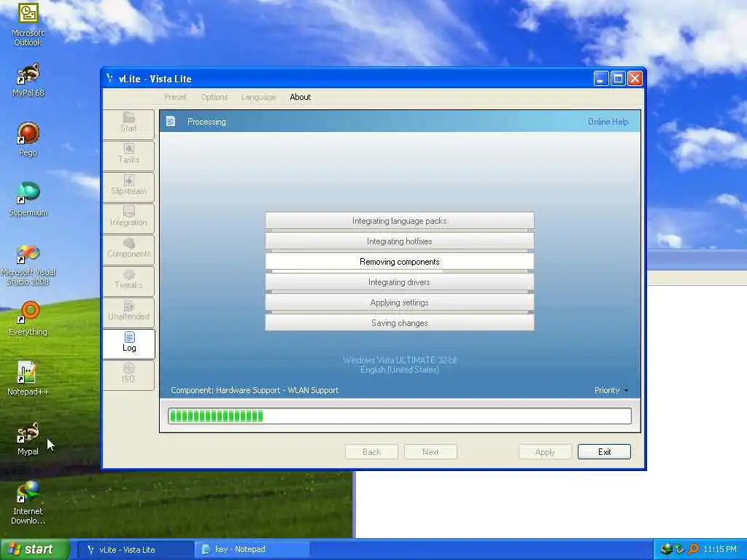Switch to vLite - Vista Lite taskbar button

tap(135, 550)
